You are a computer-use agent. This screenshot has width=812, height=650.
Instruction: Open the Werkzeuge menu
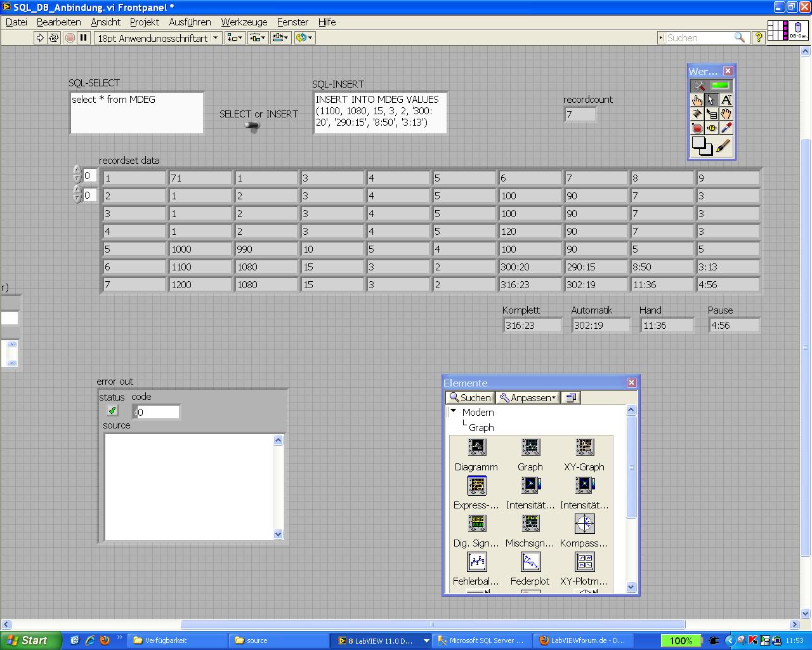(244, 22)
